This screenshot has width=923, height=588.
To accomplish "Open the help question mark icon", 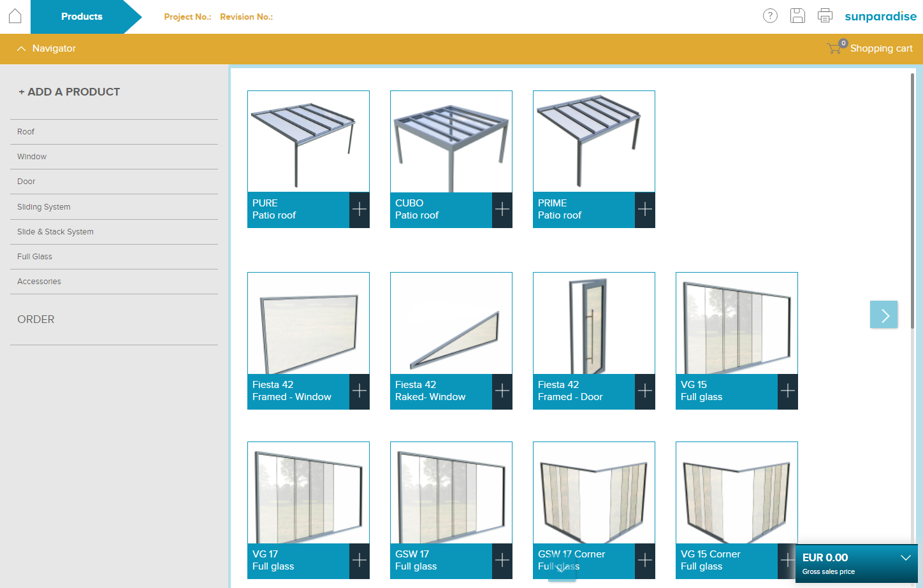I will (x=770, y=16).
